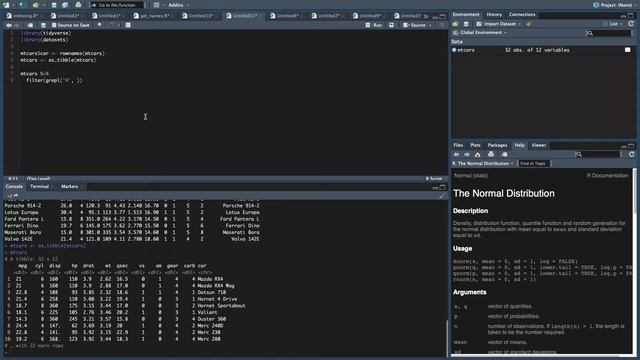The height and width of the screenshot is (360, 640).
Task: Click the Print icon in the main toolbar
Action: pos(78,5)
